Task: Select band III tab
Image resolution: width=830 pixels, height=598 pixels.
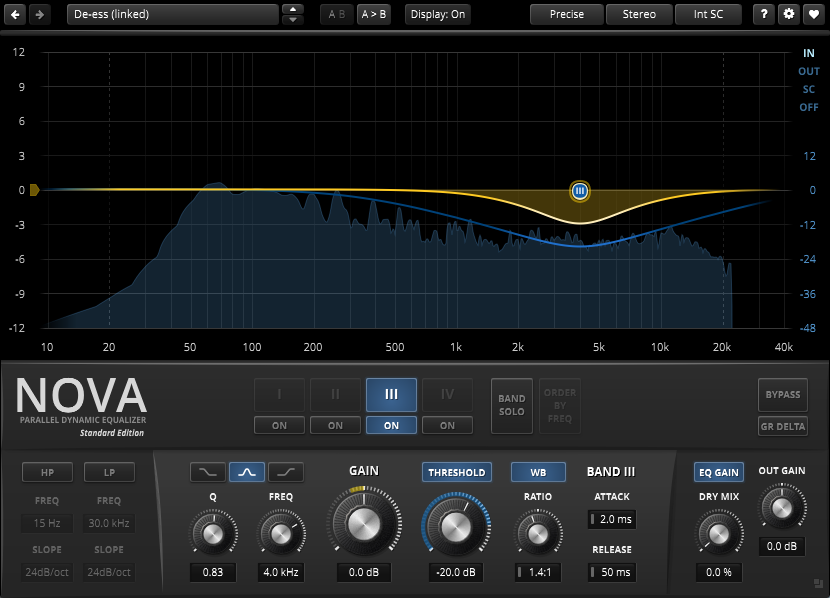Action: point(391,394)
